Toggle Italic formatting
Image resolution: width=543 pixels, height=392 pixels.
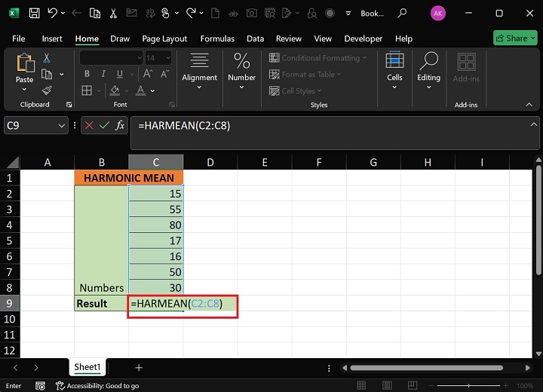click(x=103, y=74)
